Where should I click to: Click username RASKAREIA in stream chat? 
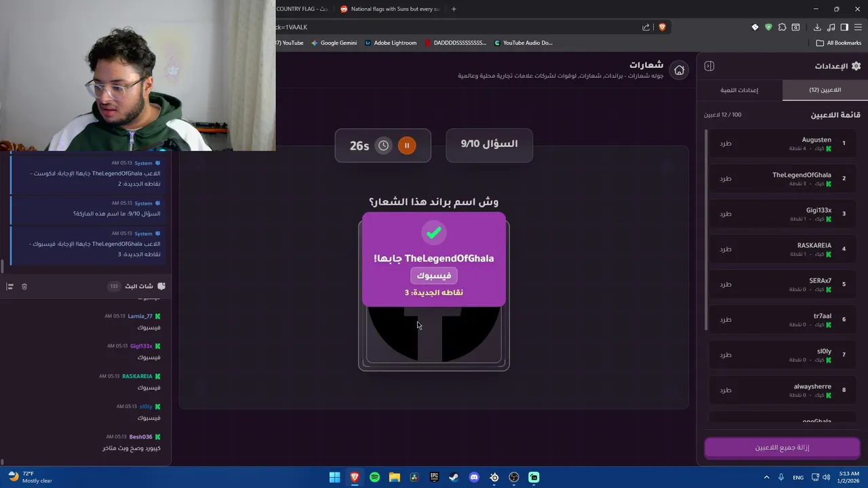click(x=137, y=376)
